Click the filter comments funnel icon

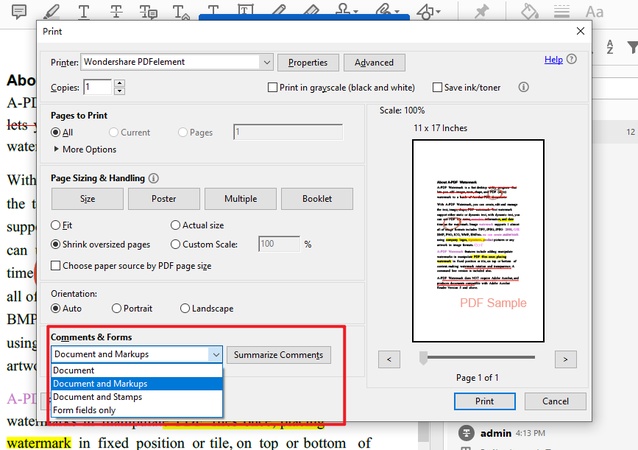[x=633, y=47]
